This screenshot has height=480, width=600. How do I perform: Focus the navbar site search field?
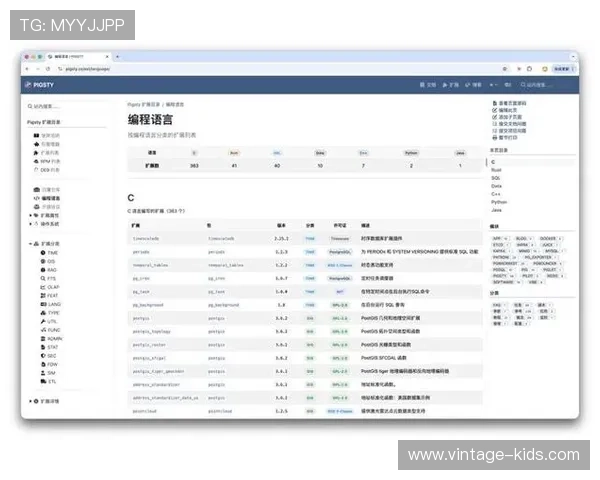click(545, 85)
